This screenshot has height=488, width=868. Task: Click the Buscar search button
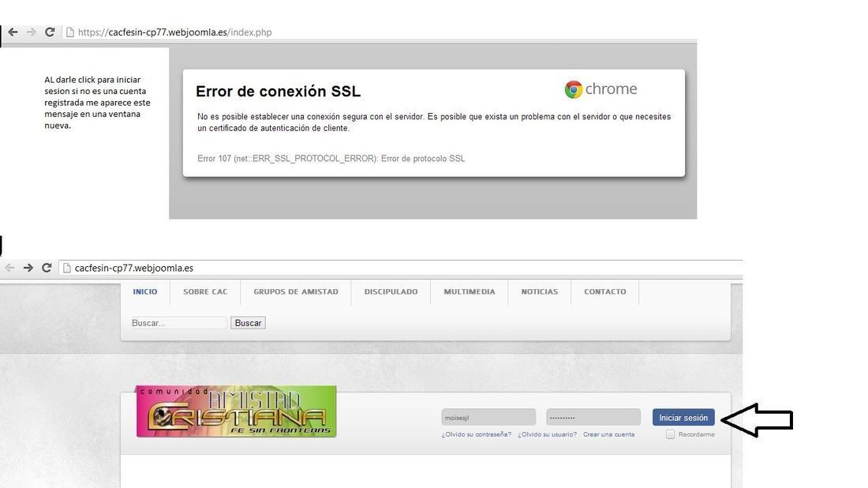click(248, 323)
